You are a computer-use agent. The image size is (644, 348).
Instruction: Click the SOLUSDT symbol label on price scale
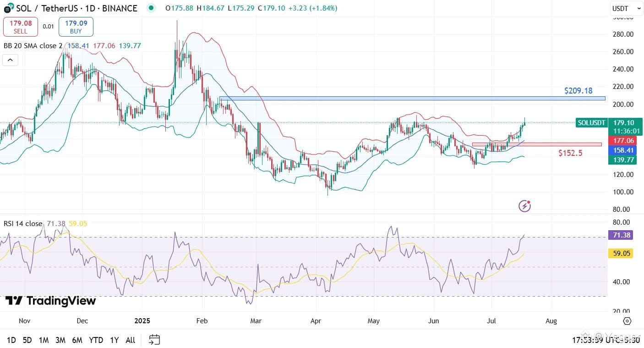point(591,123)
